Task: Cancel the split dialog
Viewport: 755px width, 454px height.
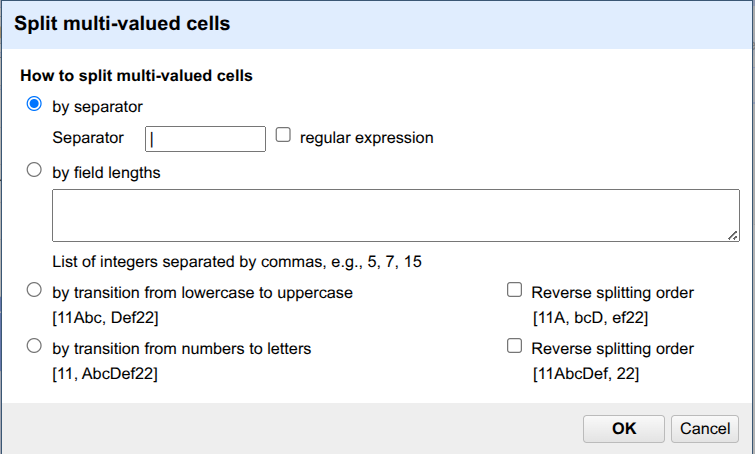Action: (705, 428)
